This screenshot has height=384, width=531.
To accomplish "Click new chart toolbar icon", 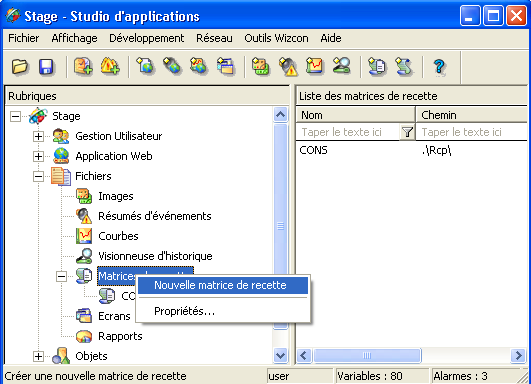I will click(315, 66).
